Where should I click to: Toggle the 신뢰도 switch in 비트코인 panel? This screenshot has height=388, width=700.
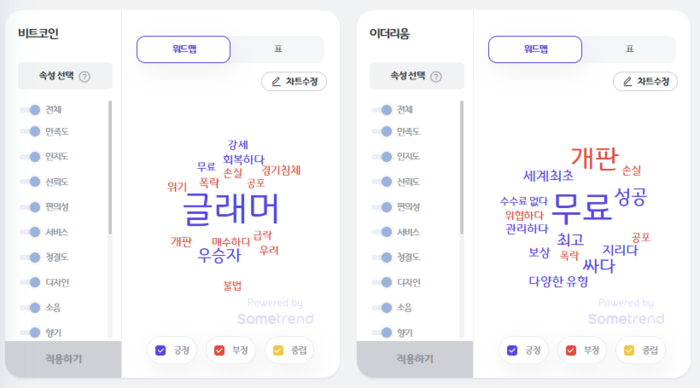click(x=30, y=181)
